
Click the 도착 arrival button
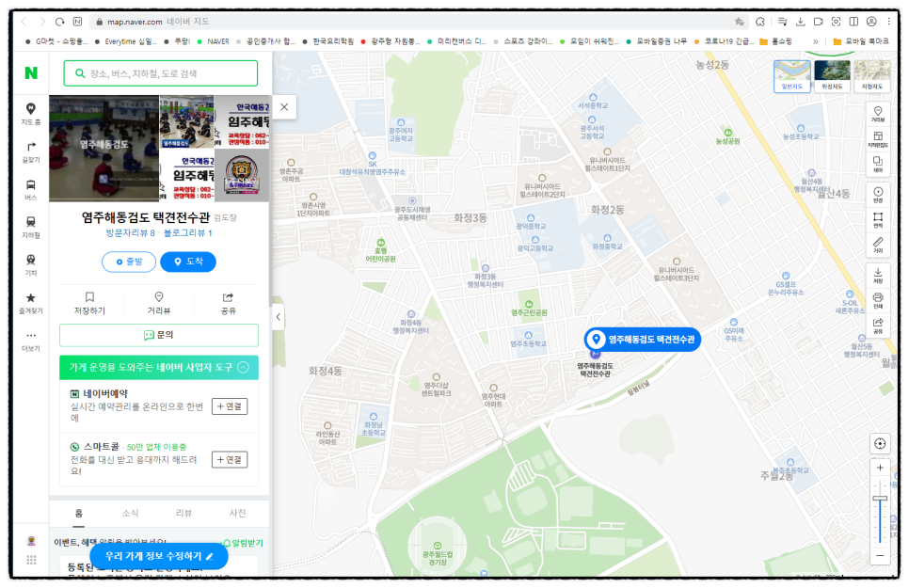pyautogui.click(x=188, y=262)
